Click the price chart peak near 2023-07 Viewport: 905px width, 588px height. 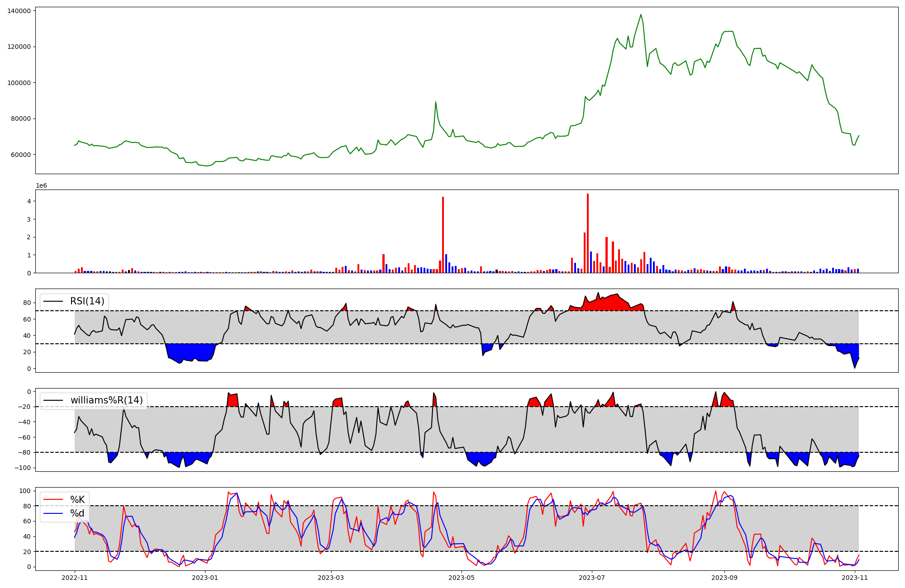[x=641, y=15]
